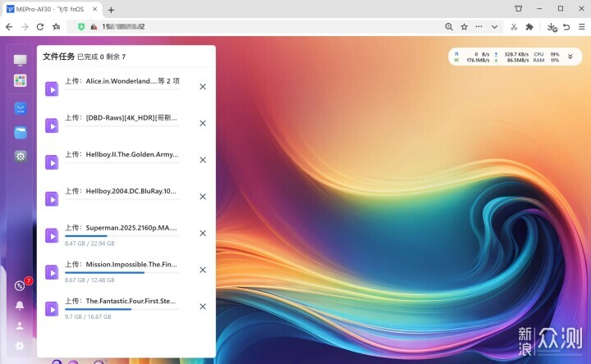Click video file icon of Alice.in.Wonderland task
Viewport: 591px width, 364px height.
pos(52,89)
